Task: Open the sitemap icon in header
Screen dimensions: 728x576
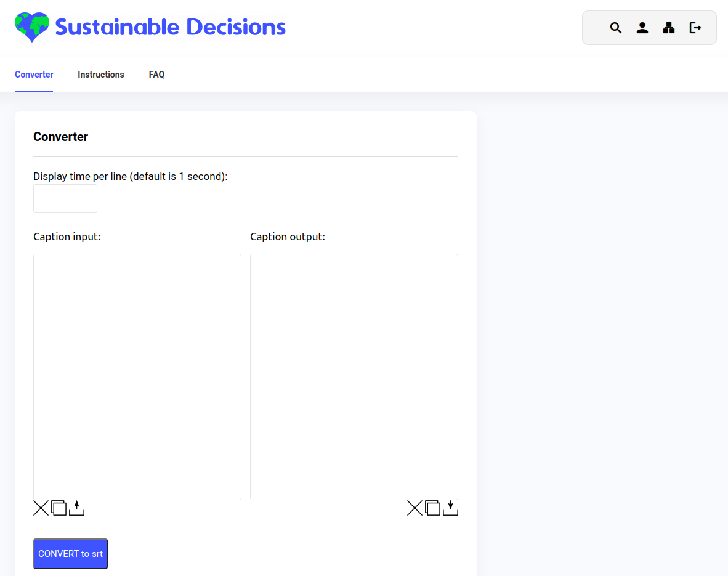Action: 669,28
